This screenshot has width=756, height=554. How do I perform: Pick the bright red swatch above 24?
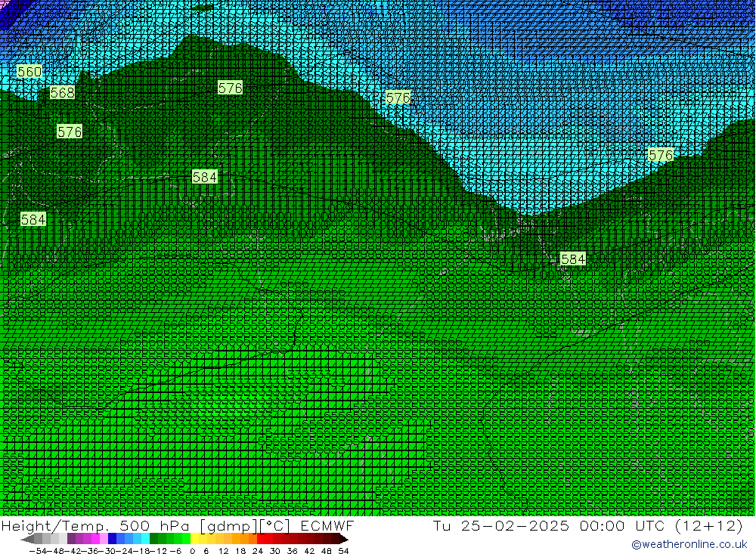pos(262,539)
